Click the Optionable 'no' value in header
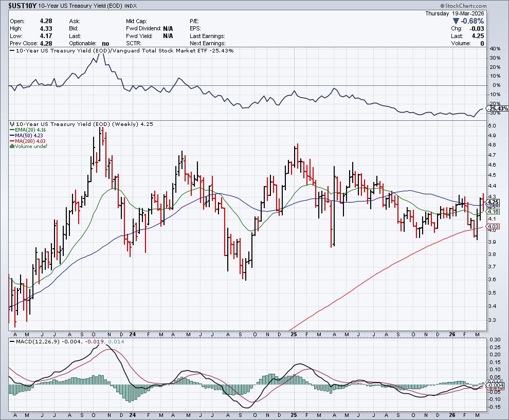 [106, 44]
